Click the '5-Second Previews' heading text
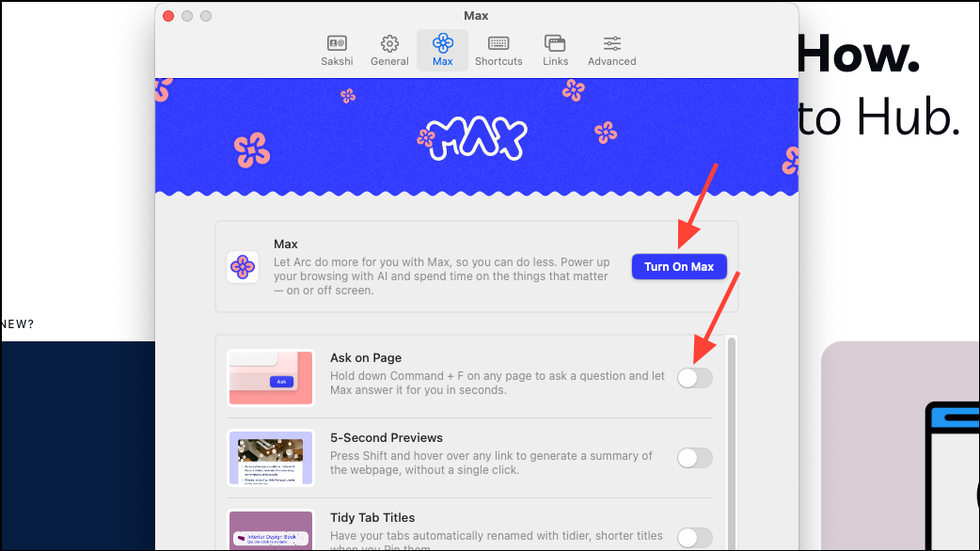This screenshot has width=980, height=551. [x=387, y=438]
